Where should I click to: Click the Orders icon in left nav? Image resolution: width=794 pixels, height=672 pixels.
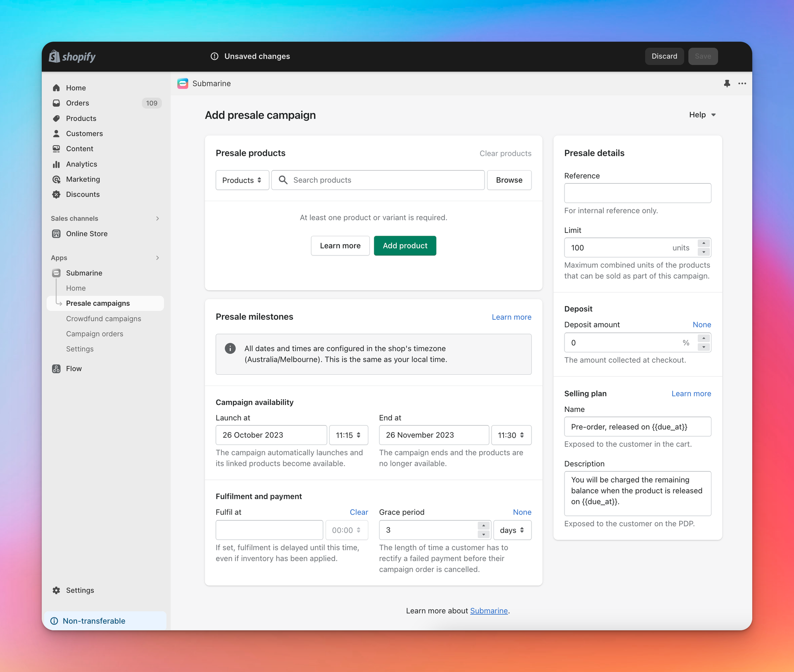[x=57, y=103]
